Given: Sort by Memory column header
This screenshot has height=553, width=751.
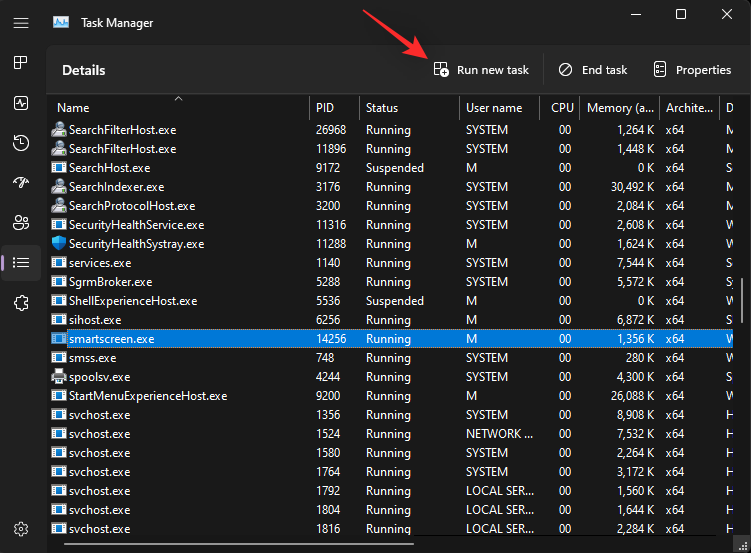Looking at the screenshot, I should [x=608, y=108].
